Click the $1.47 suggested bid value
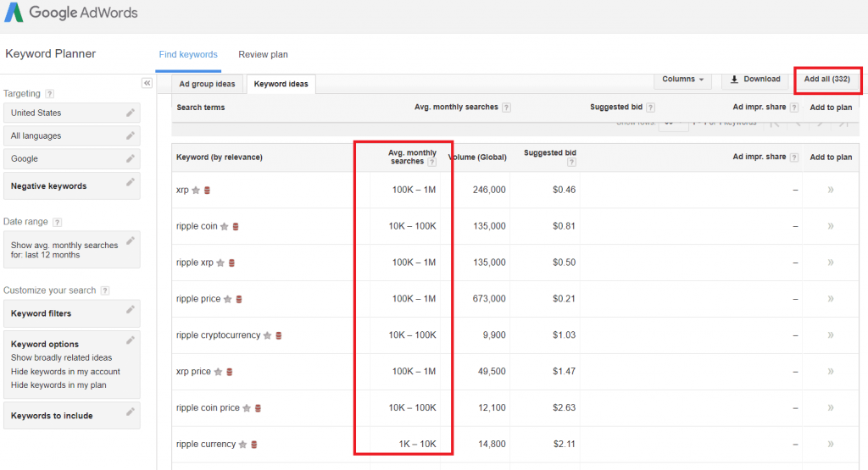The width and height of the screenshot is (868, 470). 564,371
